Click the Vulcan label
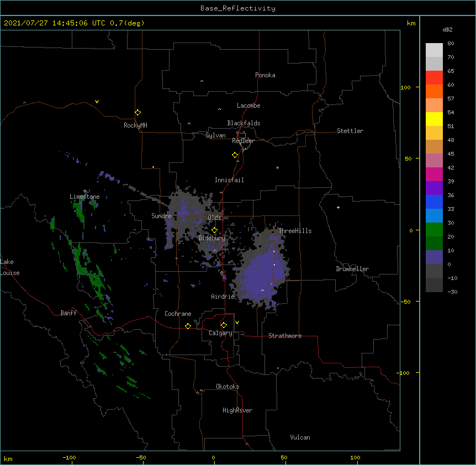This screenshot has width=476, height=465. click(x=300, y=437)
